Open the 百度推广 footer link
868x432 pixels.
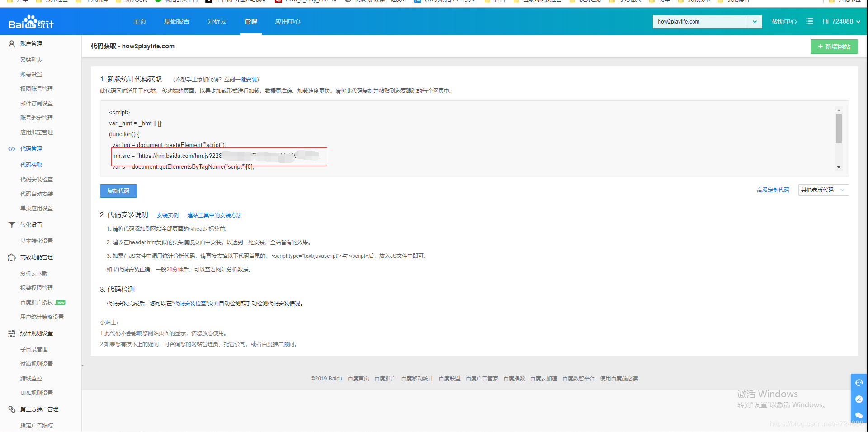click(x=385, y=379)
